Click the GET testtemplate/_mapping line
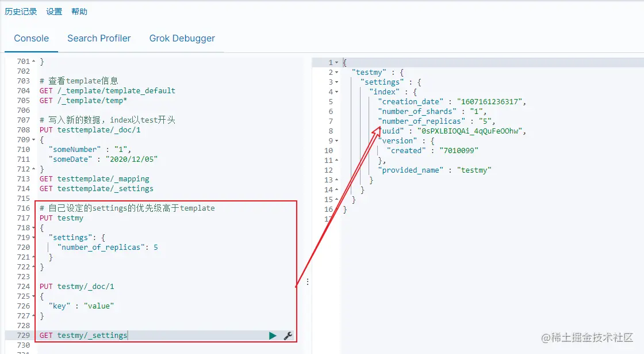This screenshot has height=354, width=644. pyautogui.click(x=94, y=179)
